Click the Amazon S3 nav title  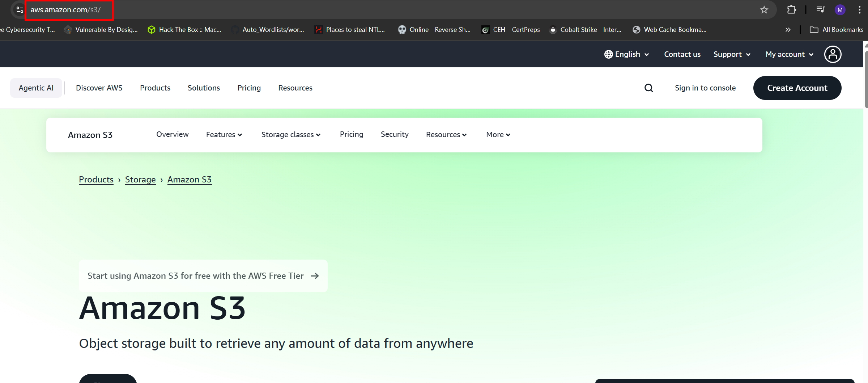click(x=90, y=135)
